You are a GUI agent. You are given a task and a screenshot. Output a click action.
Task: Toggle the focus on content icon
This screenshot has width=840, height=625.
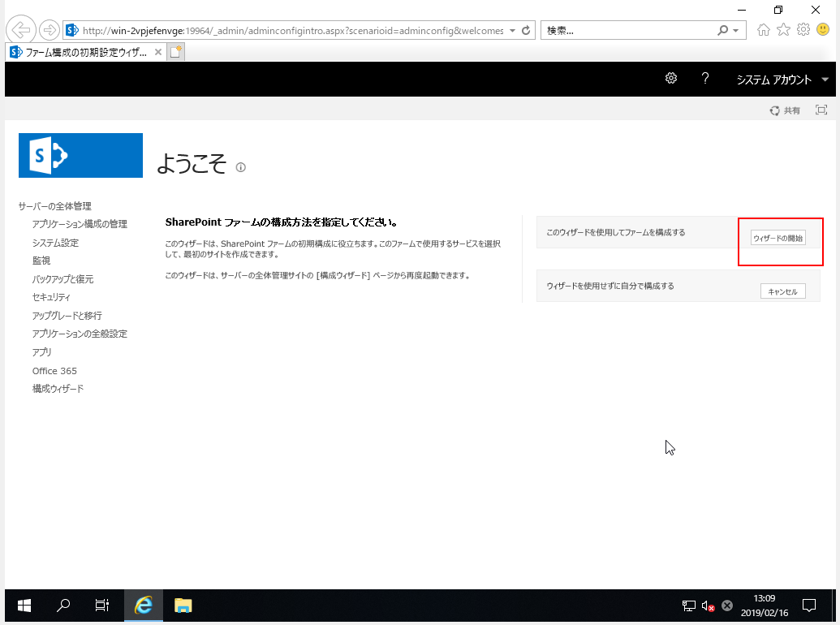point(821,110)
